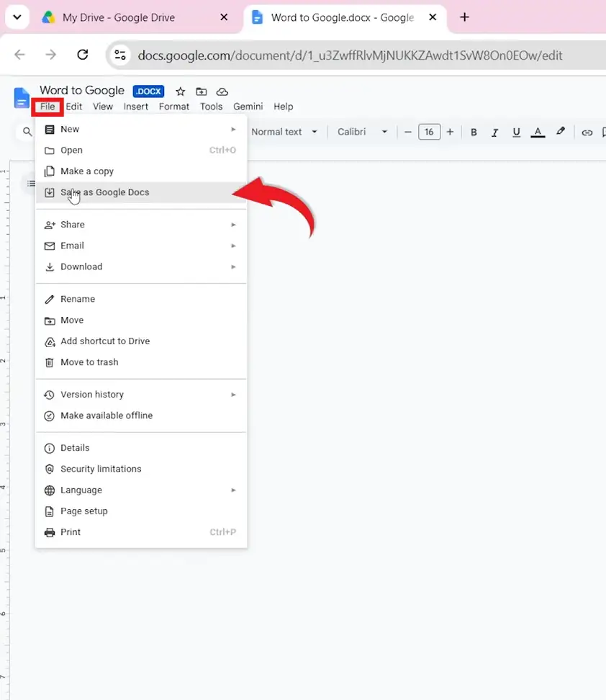Open the Format menu

point(174,107)
